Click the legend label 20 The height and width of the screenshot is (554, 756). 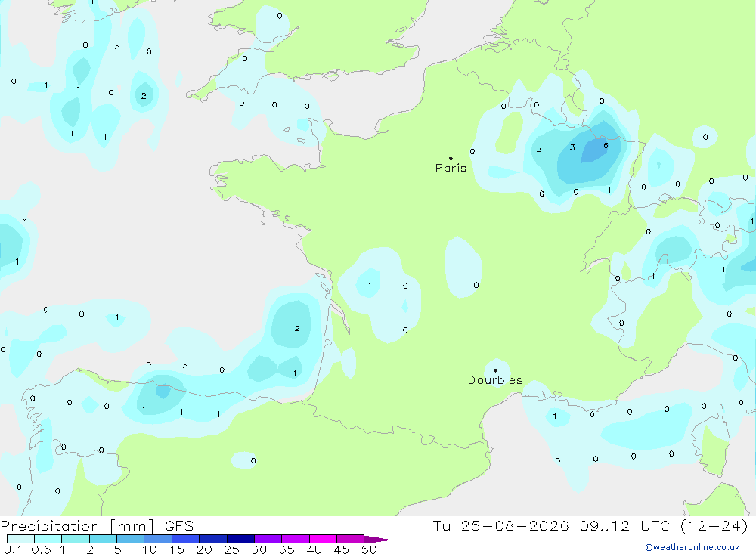(x=204, y=549)
